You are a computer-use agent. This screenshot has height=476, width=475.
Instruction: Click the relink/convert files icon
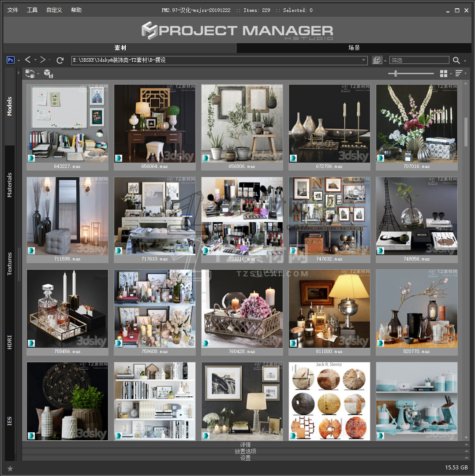click(30, 73)
